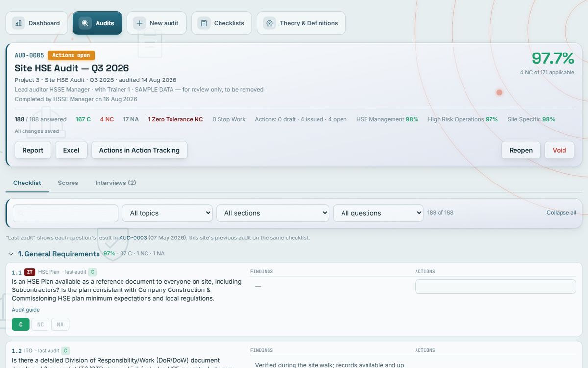This screenshot has width=588, height=368.
Task: Open Checklists via its clipboard icon
Action: 204,23
